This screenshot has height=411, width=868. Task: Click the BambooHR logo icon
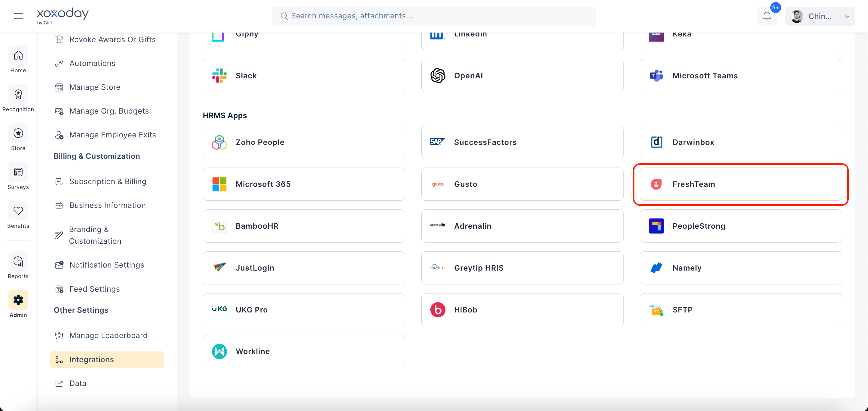tap(219, 226)
